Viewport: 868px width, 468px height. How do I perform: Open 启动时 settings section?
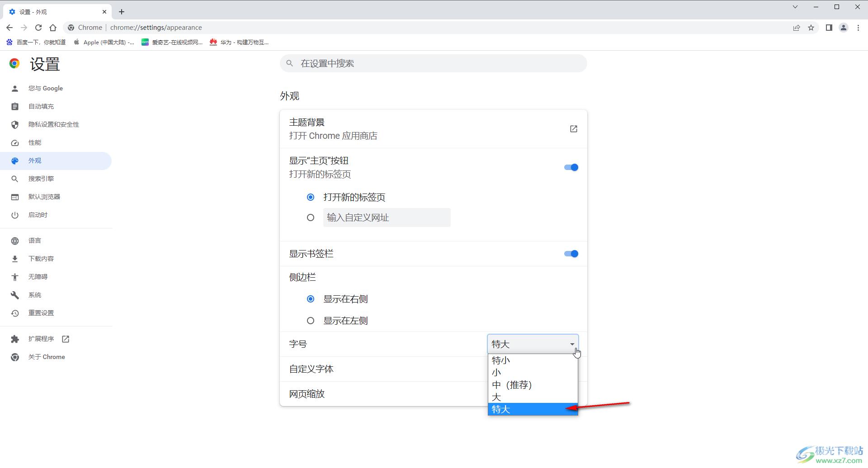56,215
